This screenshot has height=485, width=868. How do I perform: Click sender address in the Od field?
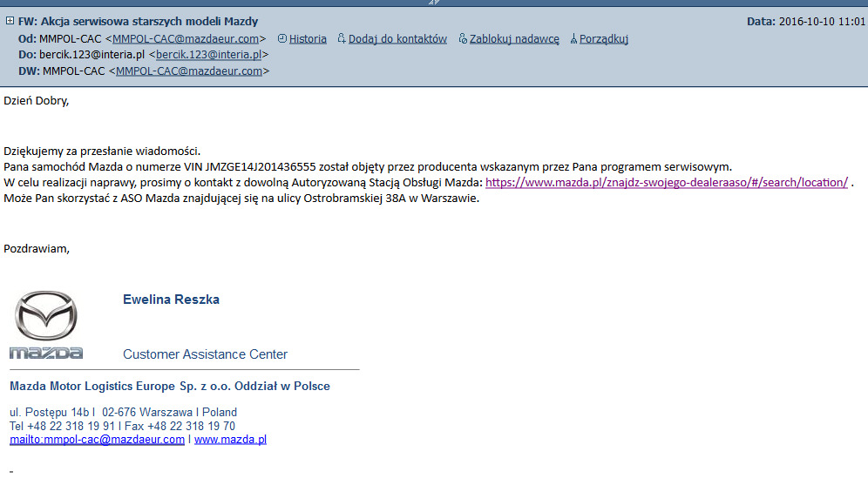[x=186, y=38]
